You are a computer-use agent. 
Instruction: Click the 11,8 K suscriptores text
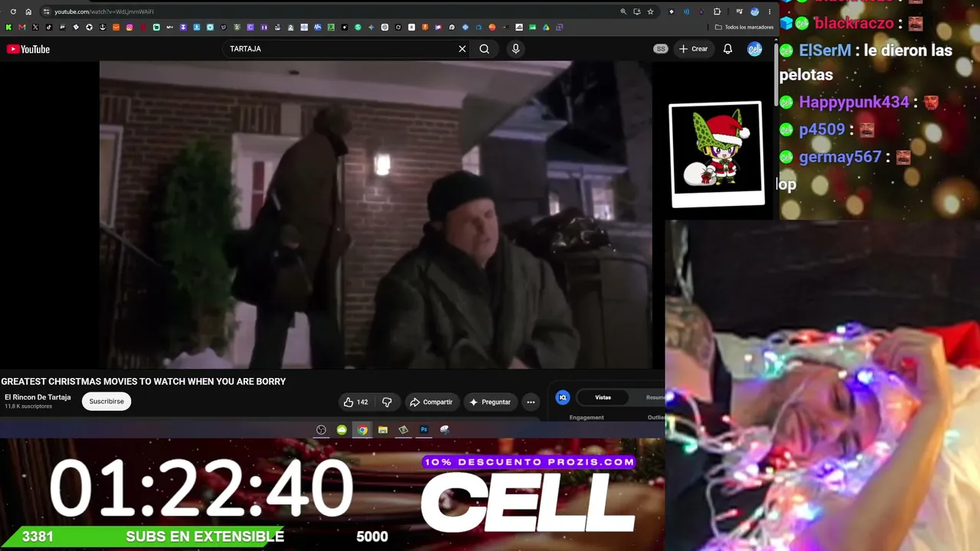point(28,406)
